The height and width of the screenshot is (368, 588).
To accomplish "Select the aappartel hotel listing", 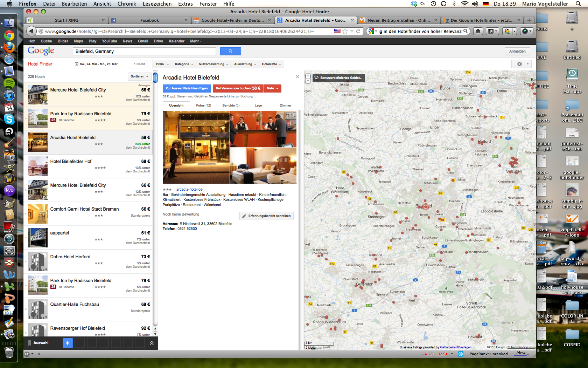I will pos(89,238).
